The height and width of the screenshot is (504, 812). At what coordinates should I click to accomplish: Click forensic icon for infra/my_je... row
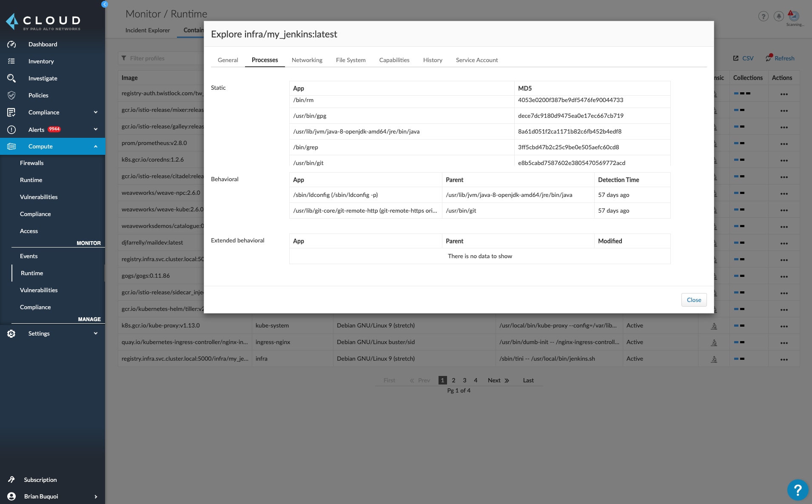714,359
